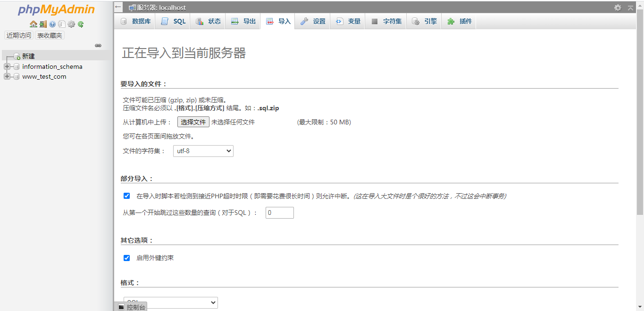Screen dimensions: 644x311
Task: Expand www_test_com tree node
Action: pos(7,77)
